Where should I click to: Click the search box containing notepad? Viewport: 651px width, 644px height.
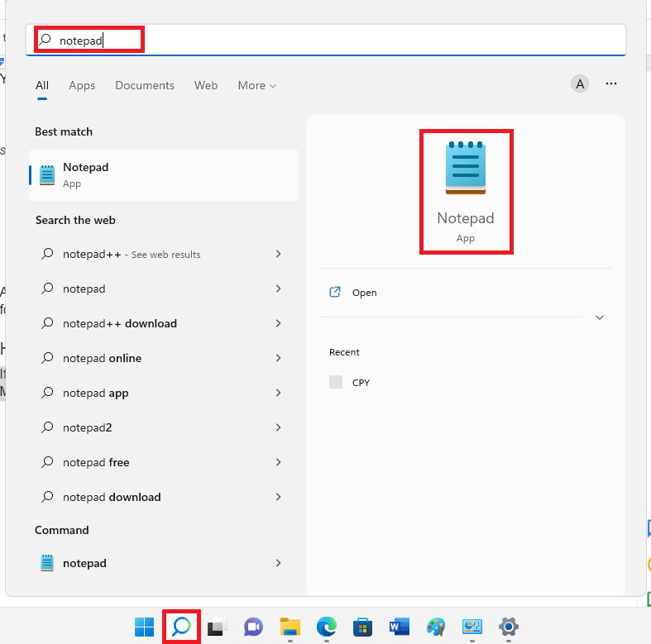(326, 40)
